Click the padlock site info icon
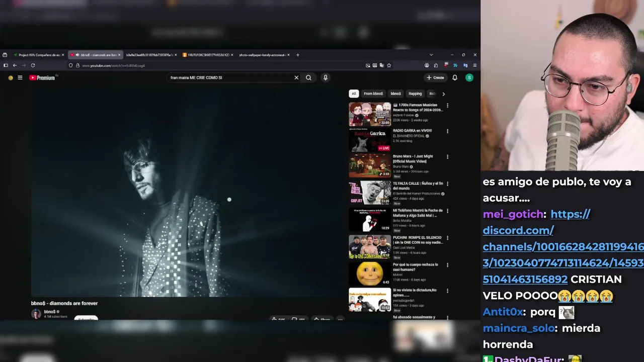This screenshot has width=644, height=362. tap(77, 65)
